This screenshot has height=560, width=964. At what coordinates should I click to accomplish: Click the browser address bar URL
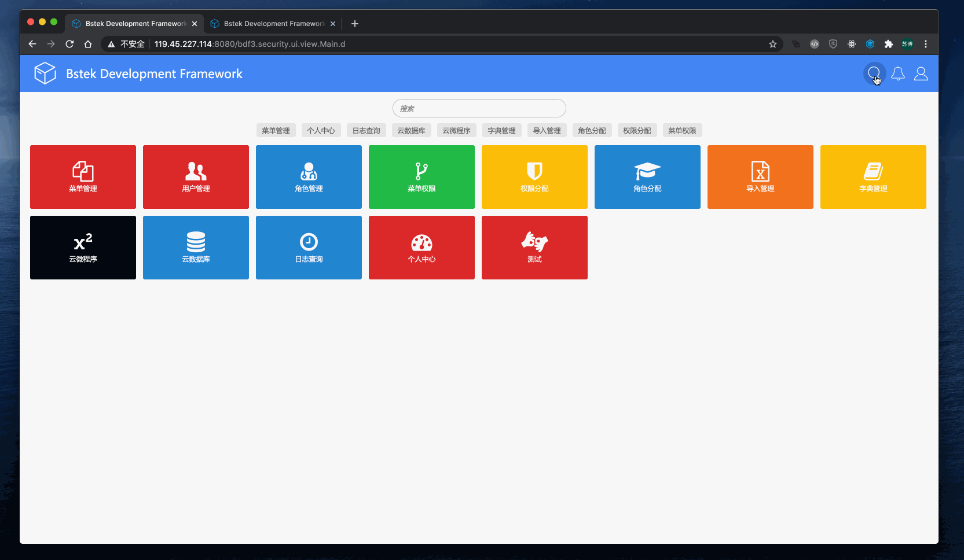pos(250,44)
